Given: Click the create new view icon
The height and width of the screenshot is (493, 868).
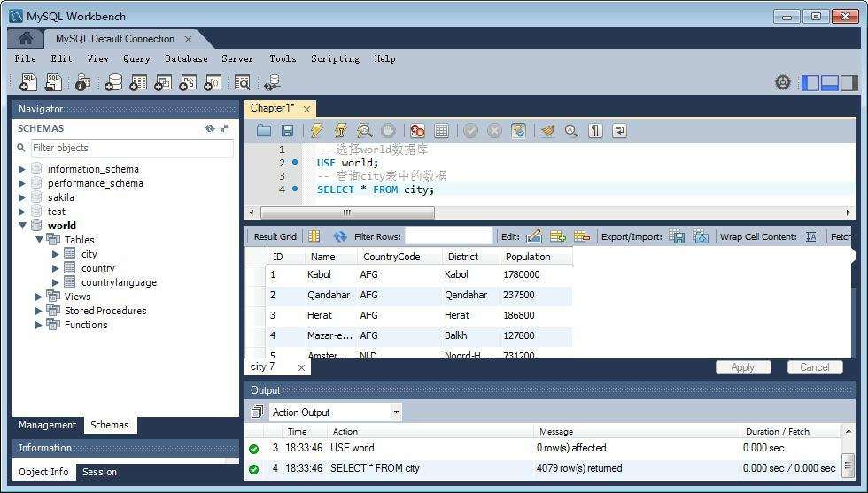Looking at the screenshot, I should tap(163, 82).
